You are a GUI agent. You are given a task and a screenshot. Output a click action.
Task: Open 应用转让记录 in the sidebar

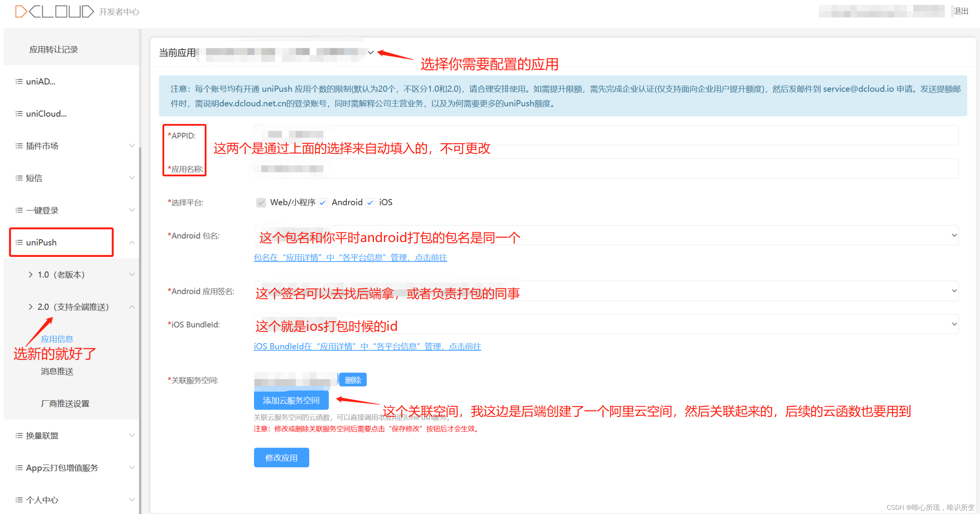(x=54, y=50)
